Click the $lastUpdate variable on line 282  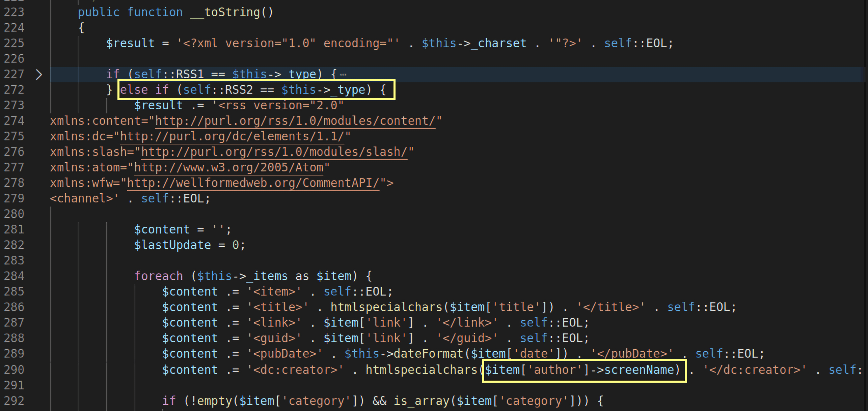pyautogui.click(x=172, y=245)
